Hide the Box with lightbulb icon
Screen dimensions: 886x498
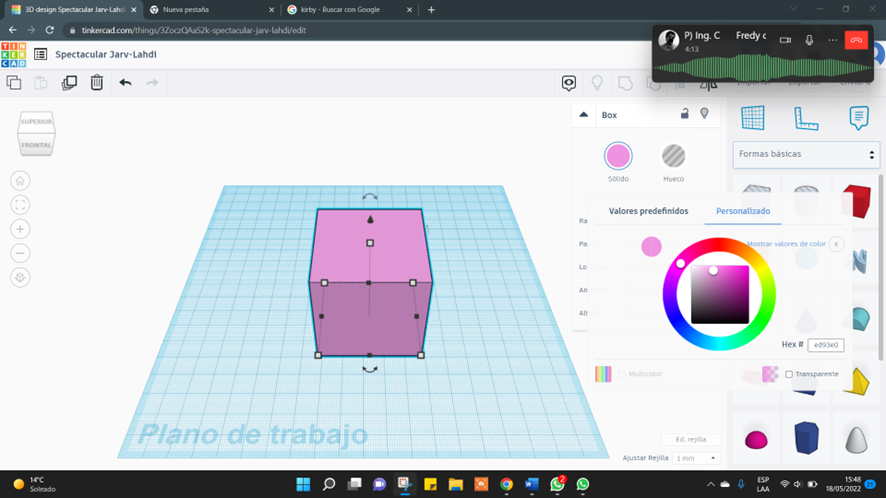coord(704,114)
